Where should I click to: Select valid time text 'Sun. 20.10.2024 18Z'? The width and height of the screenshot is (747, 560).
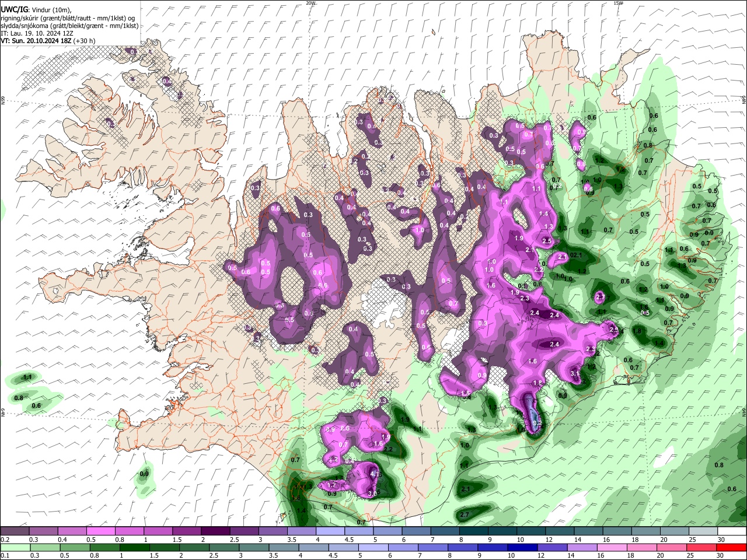tap(43, 41)
